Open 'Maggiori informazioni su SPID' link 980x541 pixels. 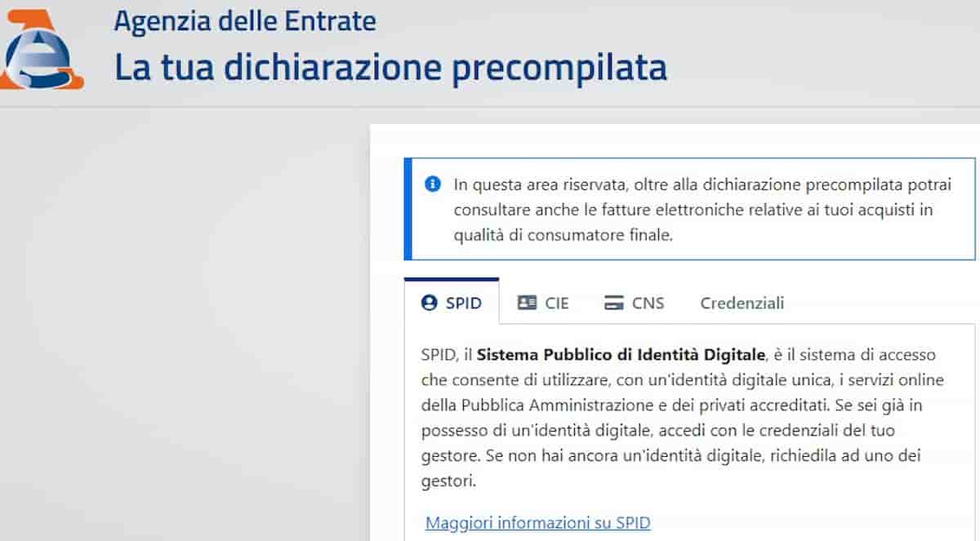[x=538, y=522]
